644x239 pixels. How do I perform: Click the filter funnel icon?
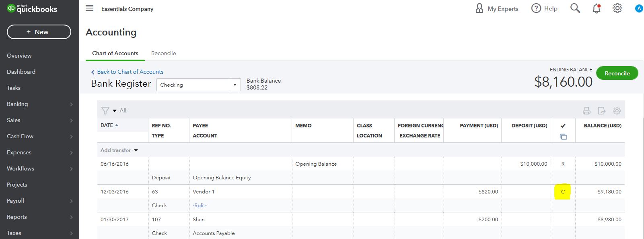tap(105, 110)
